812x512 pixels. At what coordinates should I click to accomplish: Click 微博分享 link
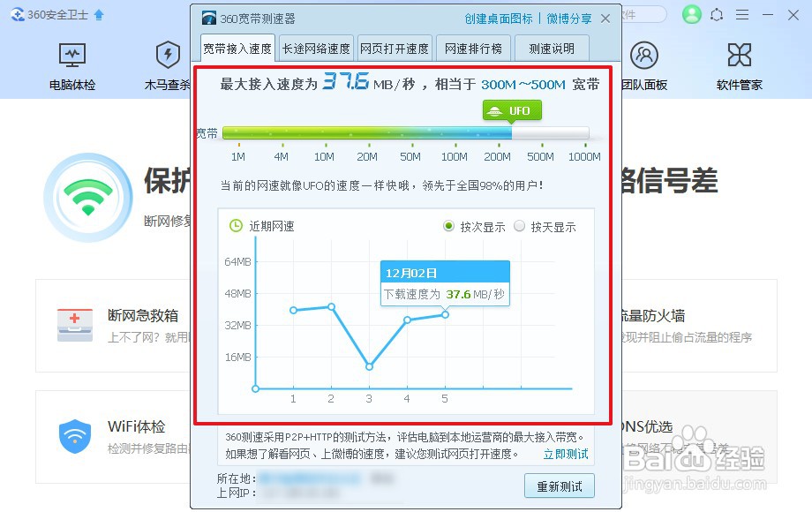click(x=569, y=19)
